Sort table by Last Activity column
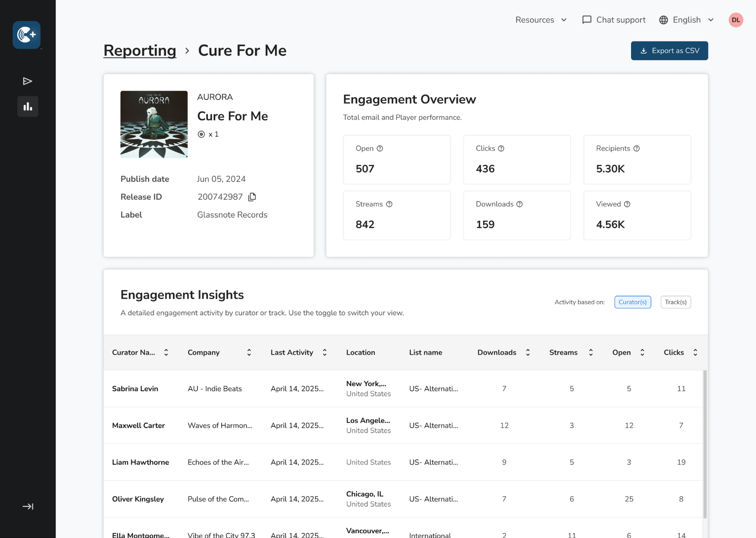Screen dimensions: 756x538 pyautogui.click(x=324, y=353)
